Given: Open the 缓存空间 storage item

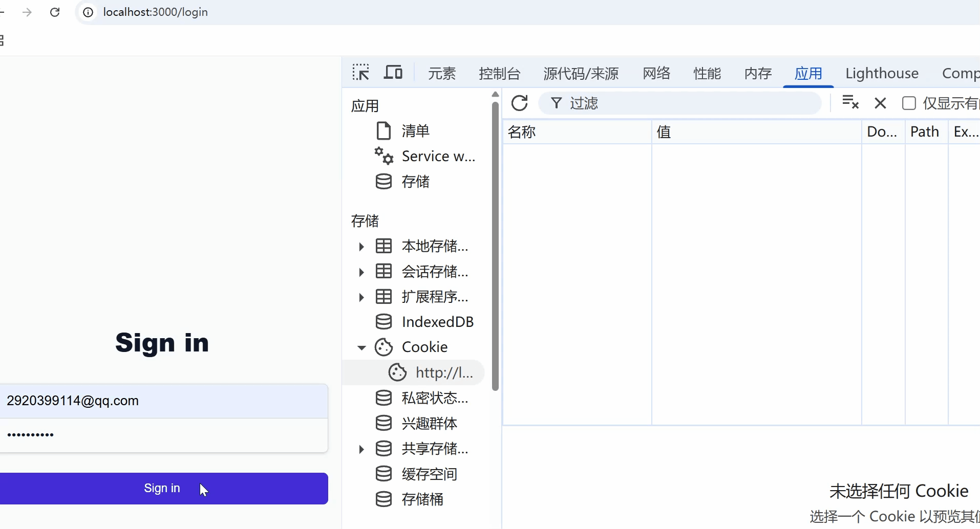Looking at the screenshot, I should tap(429, 474).
